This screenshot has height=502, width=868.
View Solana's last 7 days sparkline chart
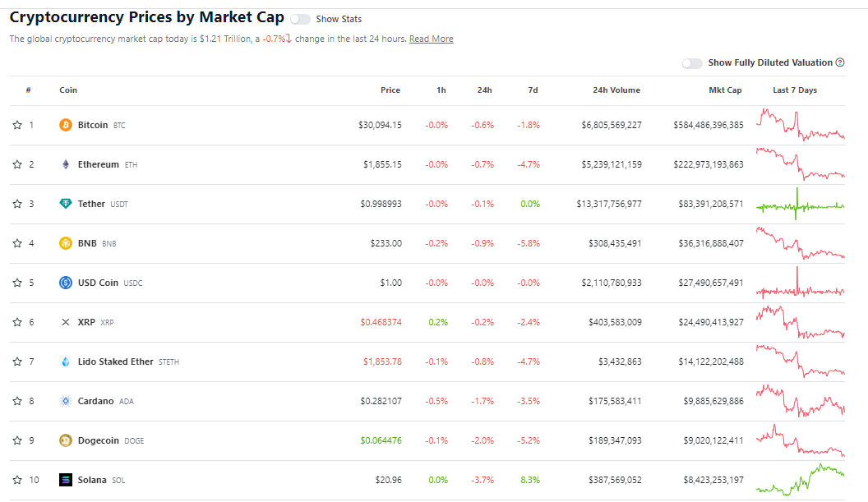[x=800, y=480]
